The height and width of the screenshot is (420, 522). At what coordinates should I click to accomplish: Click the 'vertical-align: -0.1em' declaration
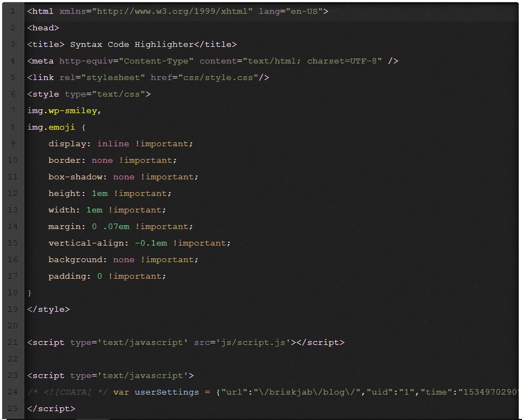[108, 243]
